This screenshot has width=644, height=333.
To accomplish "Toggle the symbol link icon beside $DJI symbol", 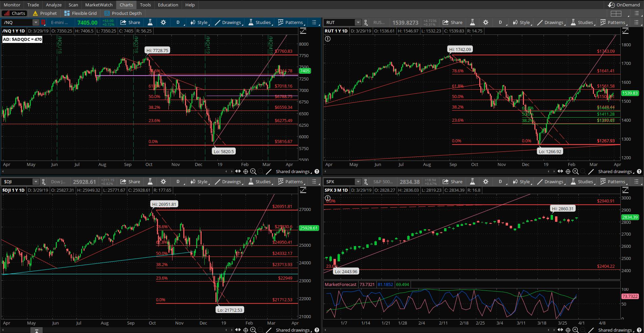I will point(43,182).
